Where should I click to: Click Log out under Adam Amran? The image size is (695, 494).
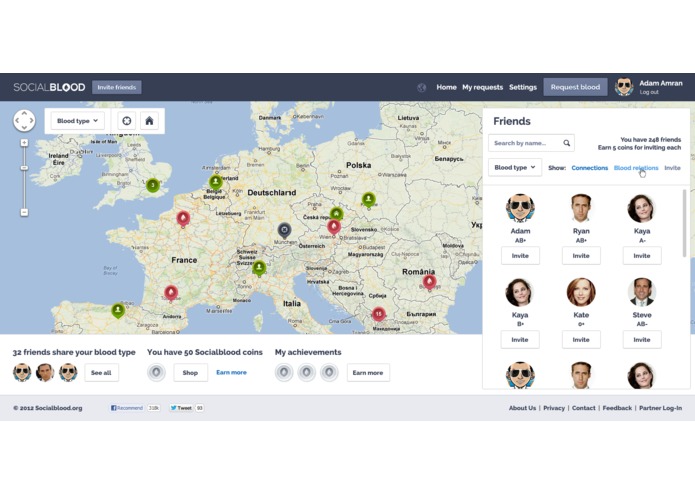click(x=649, y=92)
